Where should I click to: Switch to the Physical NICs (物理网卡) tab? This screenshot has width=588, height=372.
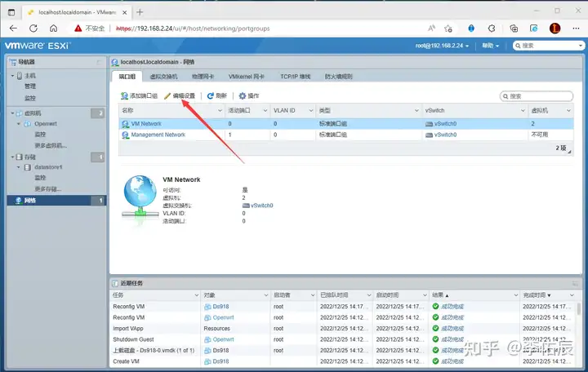203,77
